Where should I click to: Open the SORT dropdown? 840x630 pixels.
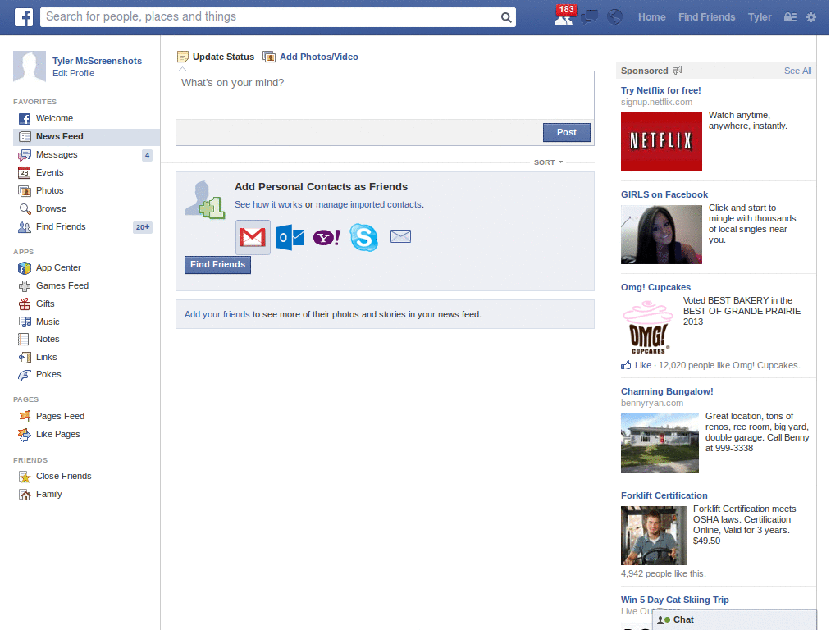tap(548, 162)
